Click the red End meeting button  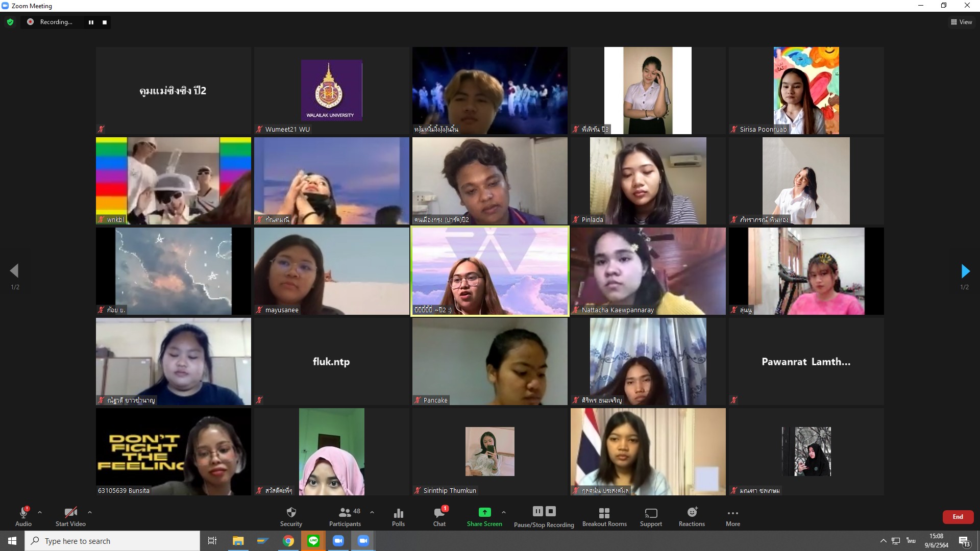tap(958, 517)
